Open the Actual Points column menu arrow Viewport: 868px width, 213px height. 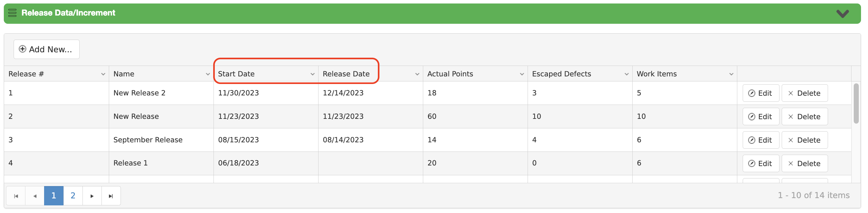click(522, 74)
